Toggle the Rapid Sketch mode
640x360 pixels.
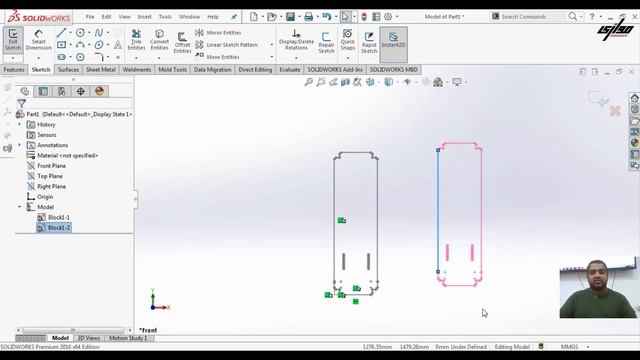coord(369,42)
